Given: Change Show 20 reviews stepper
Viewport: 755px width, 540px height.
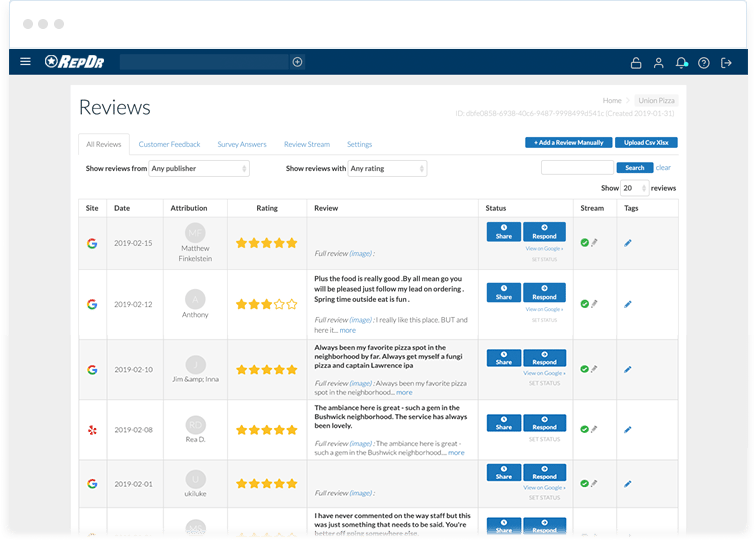Looking at the screenshot, I should pyautogui.click(x=635, y=188).
